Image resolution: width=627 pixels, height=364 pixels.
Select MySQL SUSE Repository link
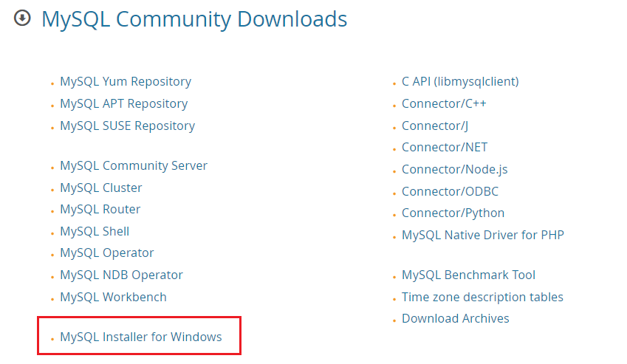tap(127, 126)
